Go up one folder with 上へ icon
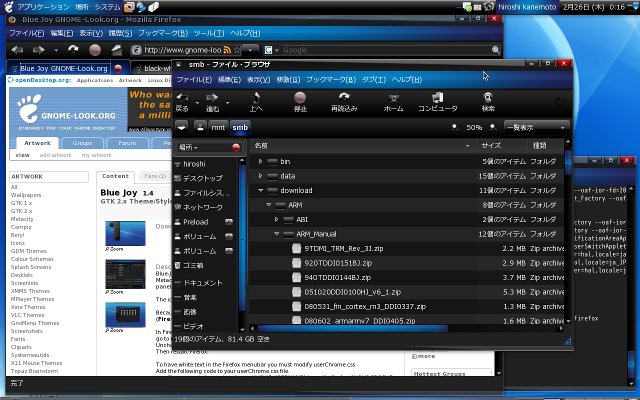640x400 pixels. pyautogui.click(x=255, y=99)
